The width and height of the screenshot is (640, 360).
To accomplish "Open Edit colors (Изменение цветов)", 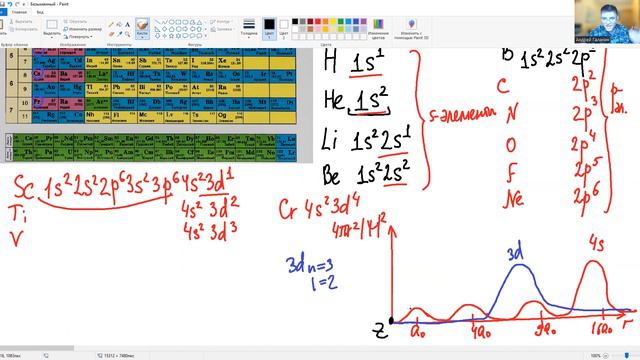I will 378,28.
